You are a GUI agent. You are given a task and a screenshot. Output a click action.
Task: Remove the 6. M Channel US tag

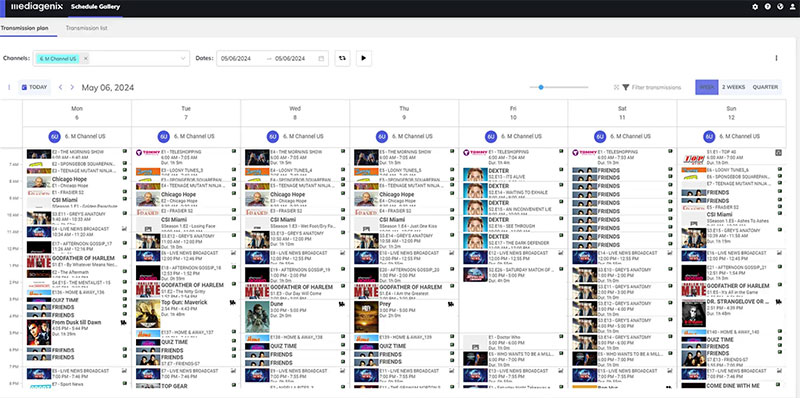pyautogui.click(x=86, y=59)
